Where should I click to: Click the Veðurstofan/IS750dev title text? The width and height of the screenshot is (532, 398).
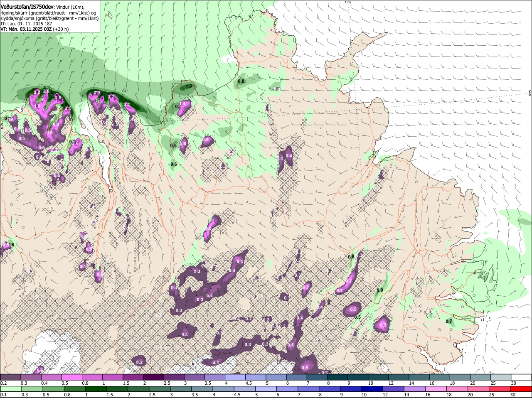(x=27, y=7)
